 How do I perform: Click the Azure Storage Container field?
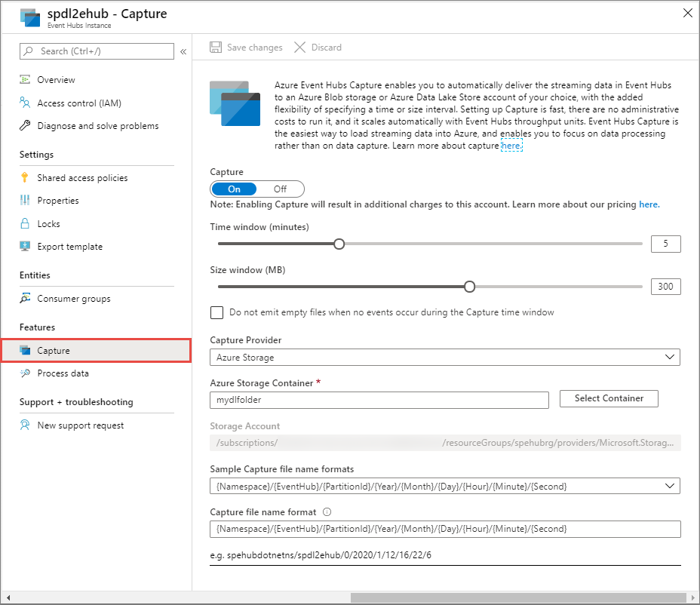(x=379, y=400)
